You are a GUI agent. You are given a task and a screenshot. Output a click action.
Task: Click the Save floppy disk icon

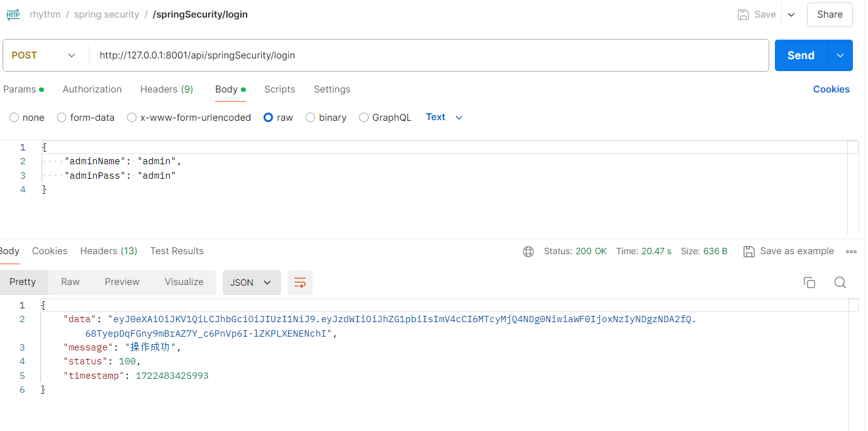coord(743,14)
